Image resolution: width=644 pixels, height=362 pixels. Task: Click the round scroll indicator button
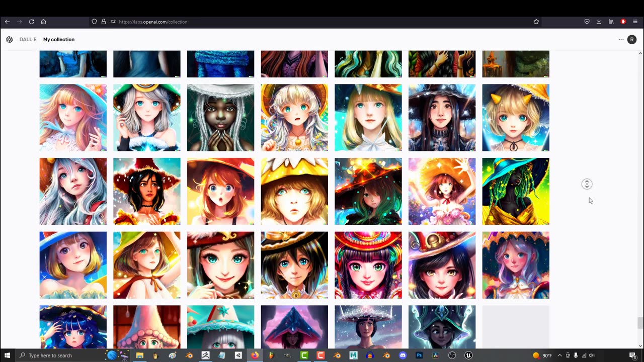587,184
